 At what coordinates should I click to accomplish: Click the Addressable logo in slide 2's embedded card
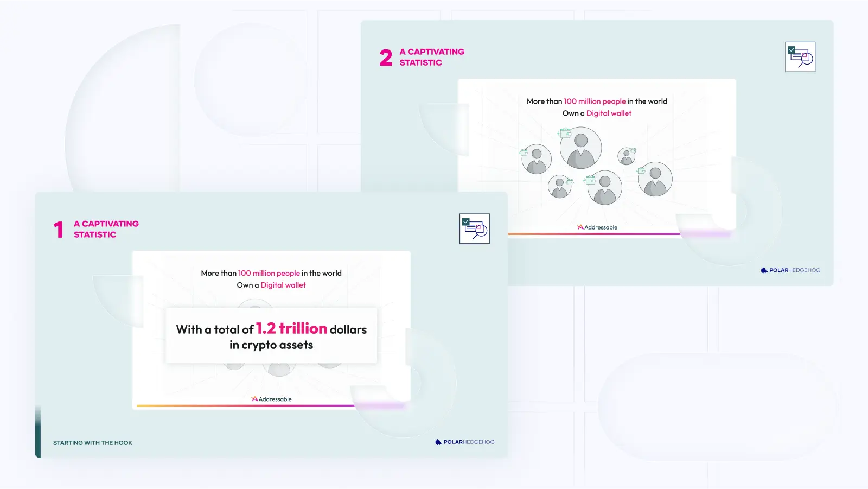pos(597,227)
